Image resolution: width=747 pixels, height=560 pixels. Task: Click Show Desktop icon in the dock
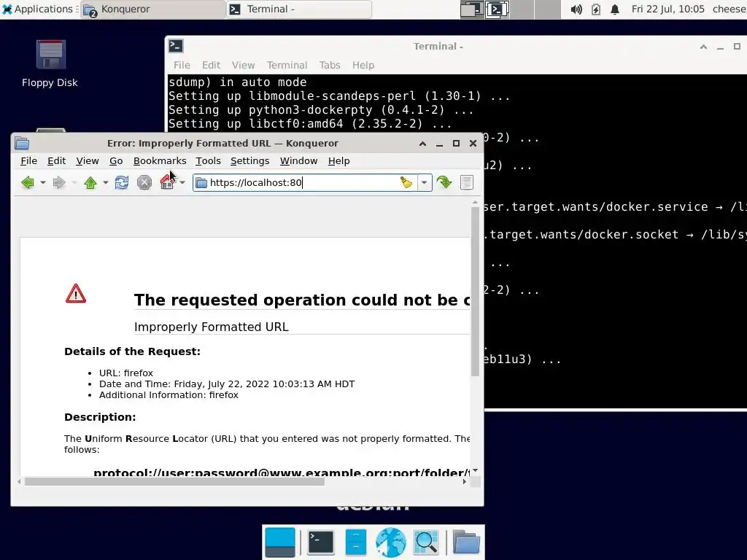pos(279,542)
